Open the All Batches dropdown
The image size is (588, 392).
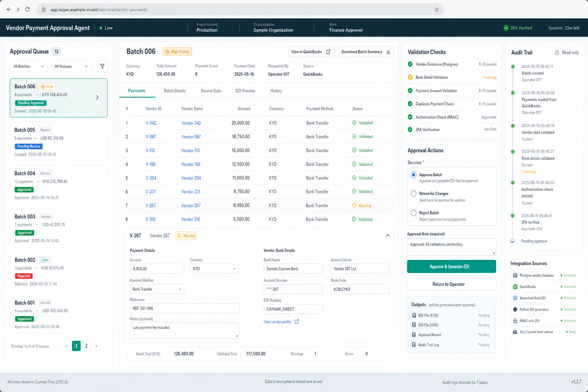pos(29,66)
